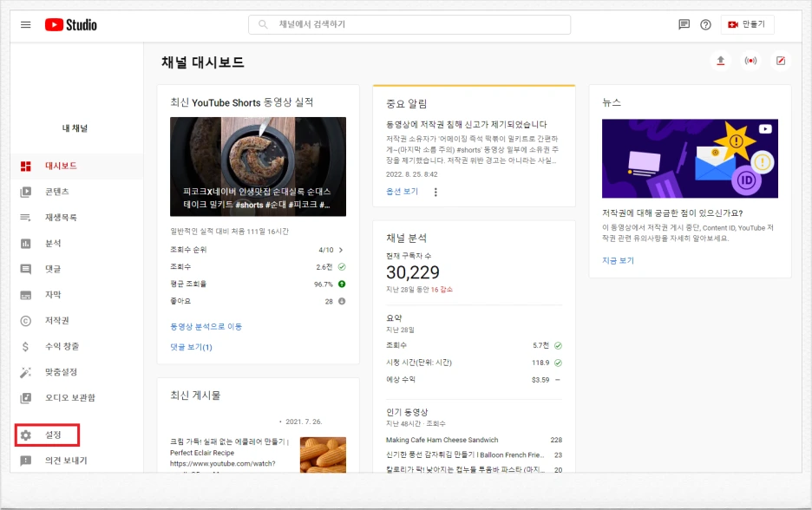Click the 좋아요 28 gray indicator icon
This screenshot has width=812, height=510.
(x=342, y=301)
